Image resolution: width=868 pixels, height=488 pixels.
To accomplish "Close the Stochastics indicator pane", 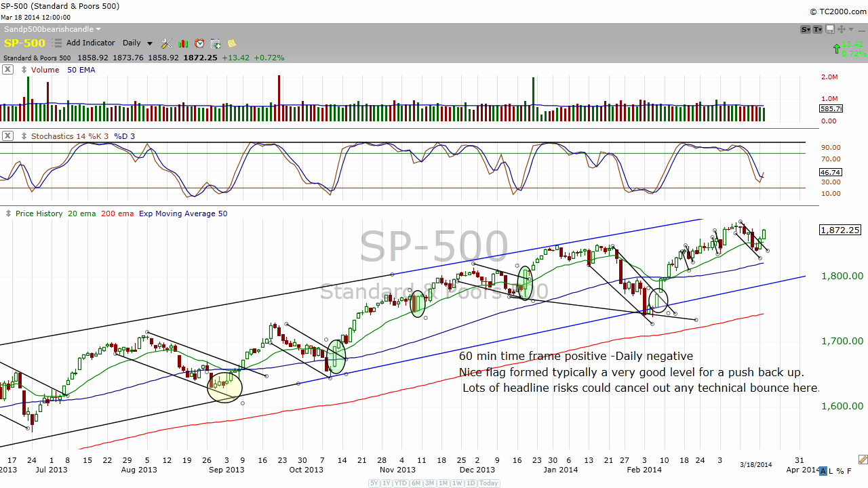I will click(x=7, y=136).
